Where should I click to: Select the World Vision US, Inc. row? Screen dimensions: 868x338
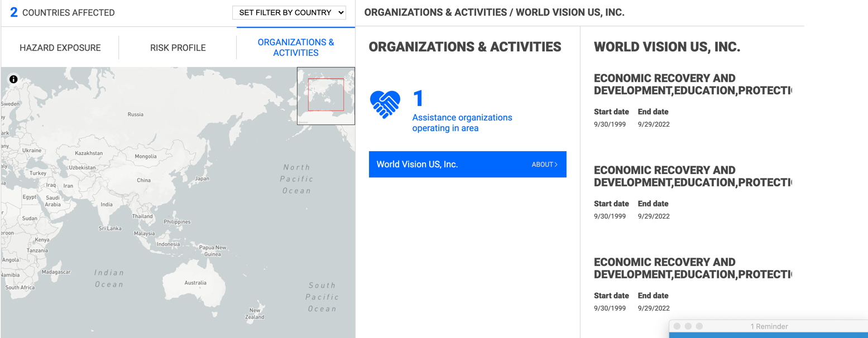[468, 165]
